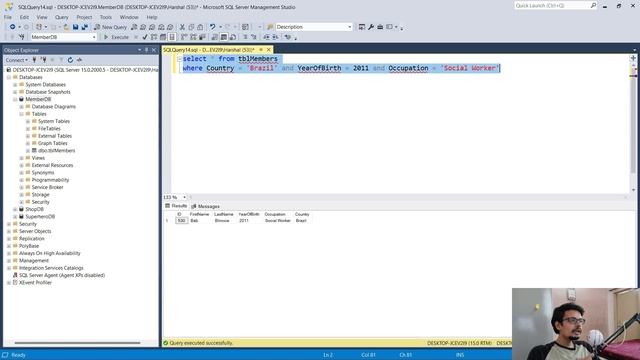The image size is (640, 360).
Task: Select Results to File output mode
Action: 233,37
